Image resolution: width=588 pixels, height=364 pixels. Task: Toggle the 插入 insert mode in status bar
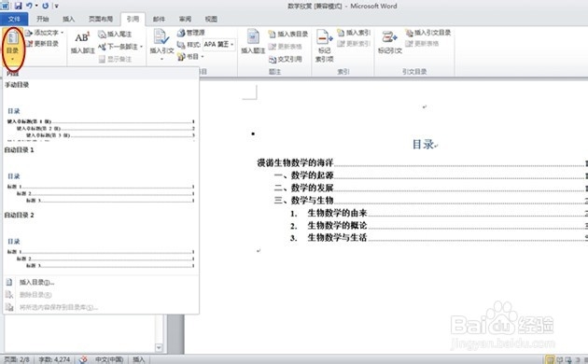(138, 359)
